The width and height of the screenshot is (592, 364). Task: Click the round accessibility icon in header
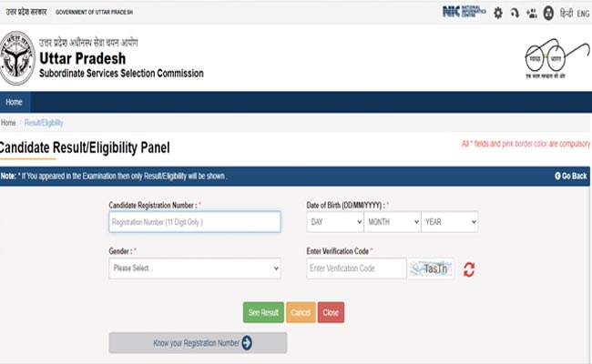pyautogui.click(x=547, y=14)
